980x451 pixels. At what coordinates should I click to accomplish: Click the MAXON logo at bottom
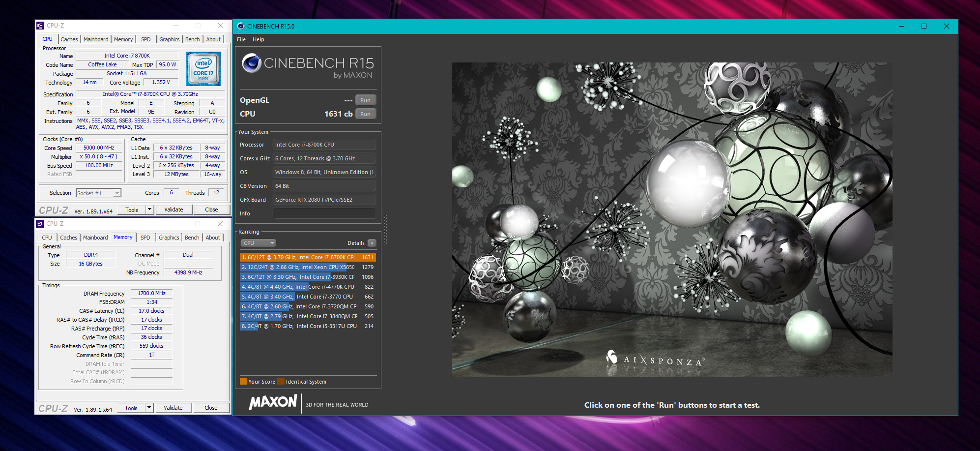273,402
